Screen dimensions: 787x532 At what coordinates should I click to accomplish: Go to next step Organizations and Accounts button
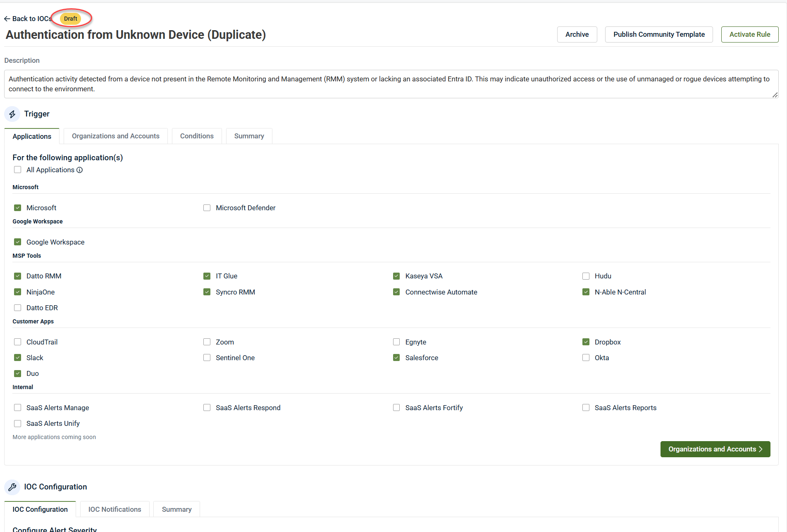point(715,449)
